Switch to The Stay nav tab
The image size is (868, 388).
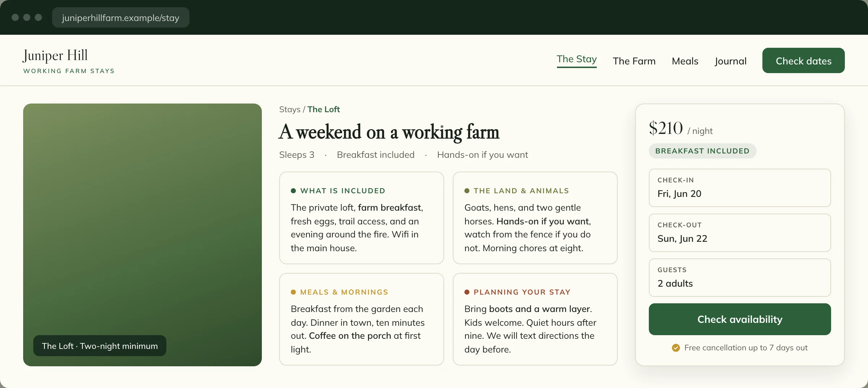[576, 60]
